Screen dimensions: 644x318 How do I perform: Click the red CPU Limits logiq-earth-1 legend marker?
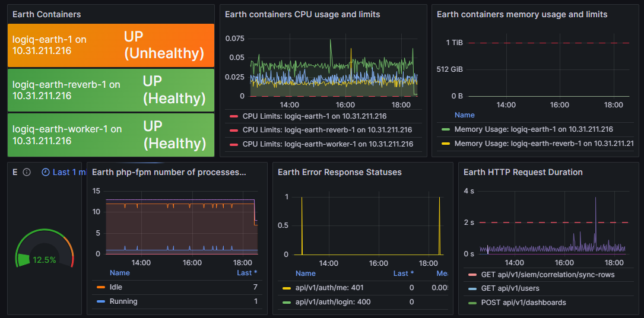234,116
